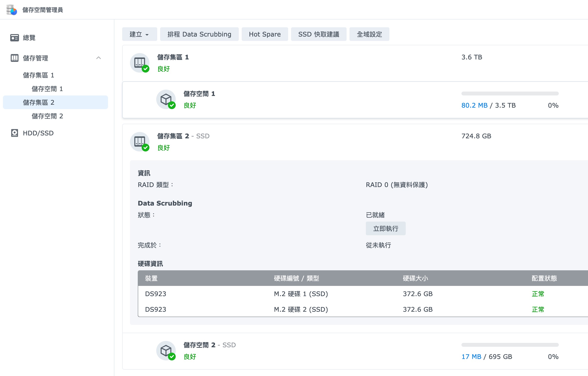Screen dimensions: 588x376
Task: Open the 建立 dropdown menu
Action: click(139, 34)
